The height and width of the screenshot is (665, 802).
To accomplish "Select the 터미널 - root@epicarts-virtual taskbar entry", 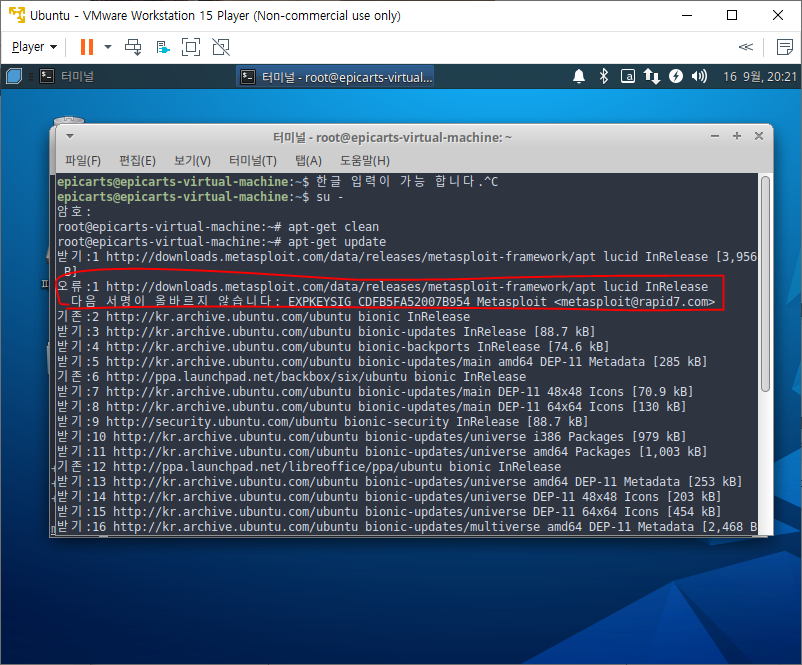I will (x=336, y=77).
